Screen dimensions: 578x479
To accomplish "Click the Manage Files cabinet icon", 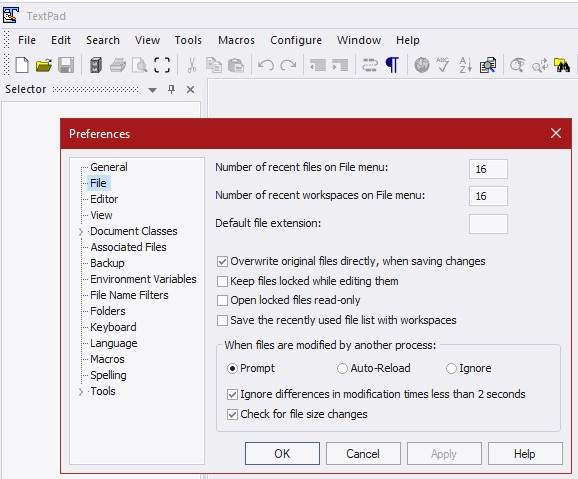I will click(95, 65).
